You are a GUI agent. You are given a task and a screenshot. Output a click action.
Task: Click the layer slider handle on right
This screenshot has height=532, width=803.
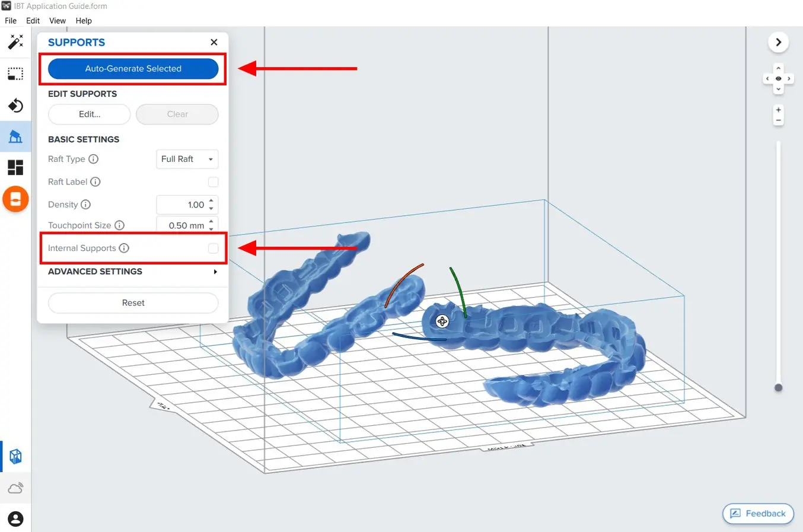click(778, 388)
